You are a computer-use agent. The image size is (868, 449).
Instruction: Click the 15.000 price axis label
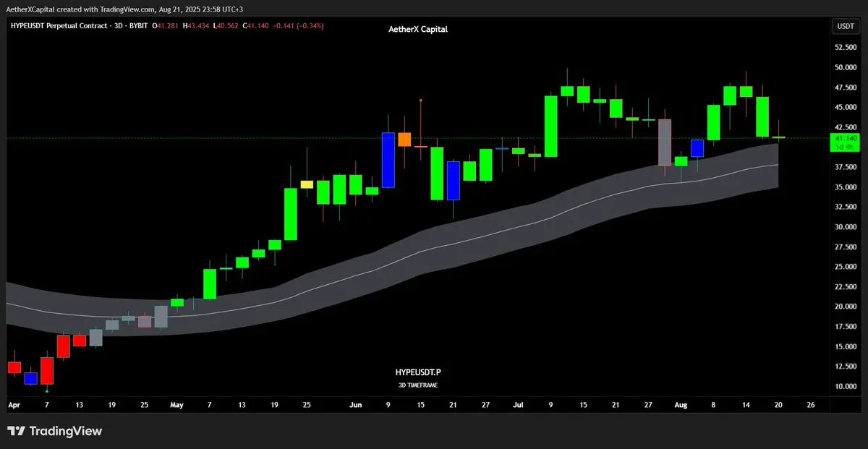coord(846,346)
